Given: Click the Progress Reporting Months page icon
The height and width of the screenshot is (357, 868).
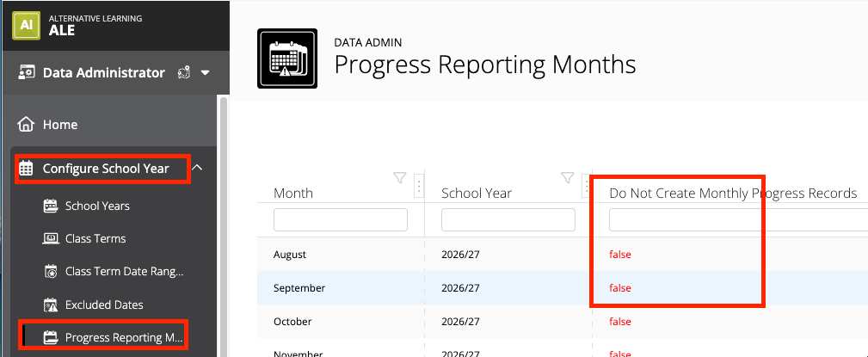Looking at the screenshot, I should point(287,58).
